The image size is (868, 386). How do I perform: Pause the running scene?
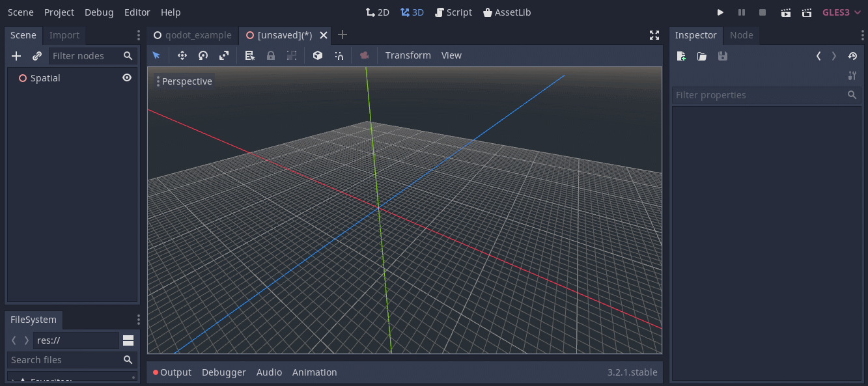[742, 12]
